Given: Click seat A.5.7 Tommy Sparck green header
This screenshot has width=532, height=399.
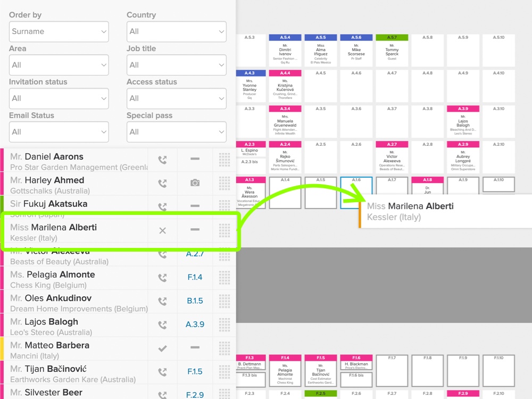Looking at the screenshot, I should [392, 37].
